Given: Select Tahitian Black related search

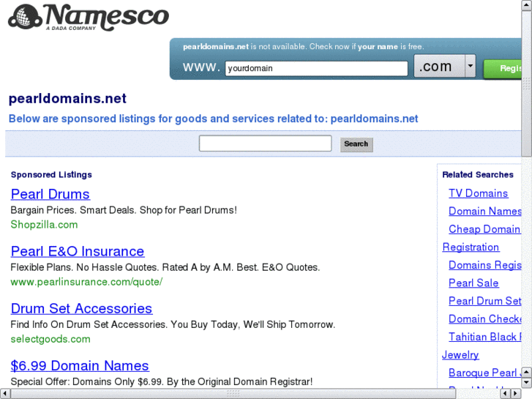Looking at the screenshot, I should (x=485, y=338).
